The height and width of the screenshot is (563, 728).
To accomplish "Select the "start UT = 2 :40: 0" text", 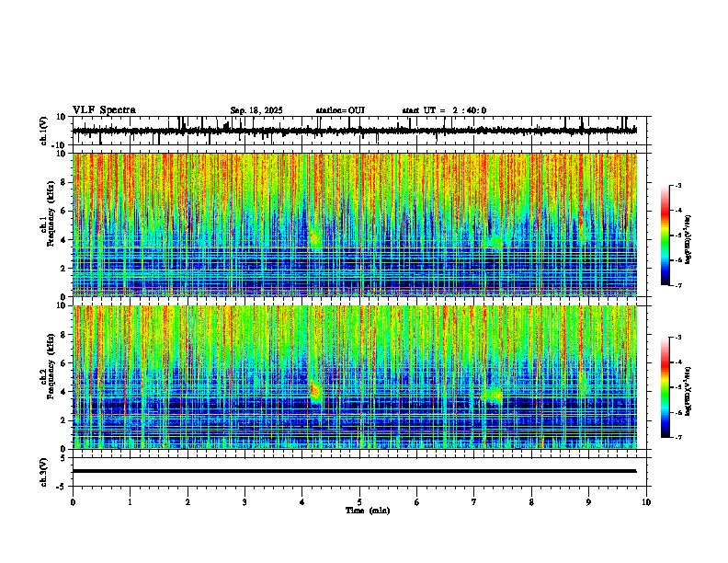I will [444, 110].
